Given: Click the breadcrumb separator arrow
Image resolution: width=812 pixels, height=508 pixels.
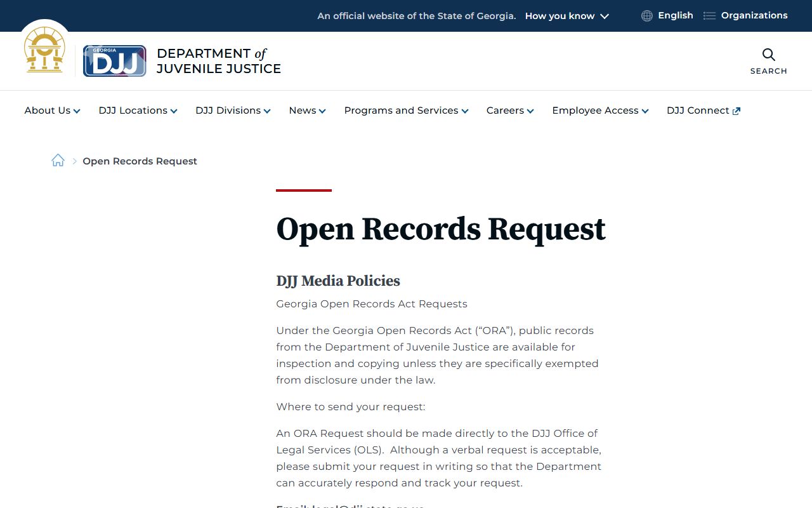Looking at the screenshot, I should (74, 161).
